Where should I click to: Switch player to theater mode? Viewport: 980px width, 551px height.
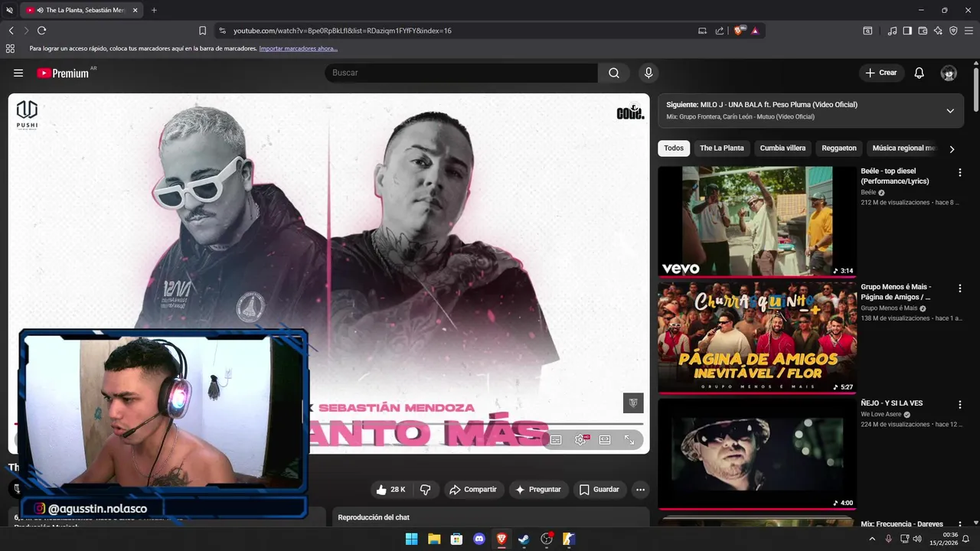click(605, 440)
